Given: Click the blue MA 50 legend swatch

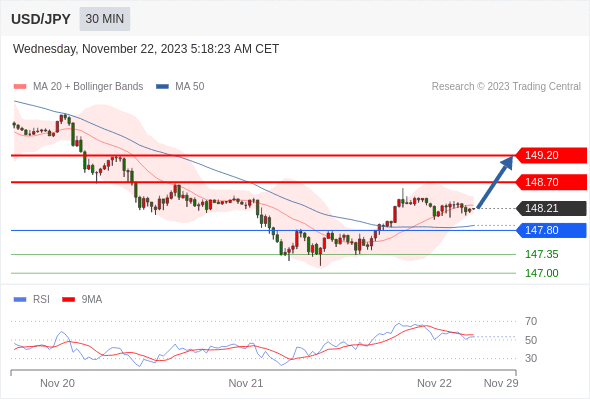Looking at the screenshot, I should point(162,87).
